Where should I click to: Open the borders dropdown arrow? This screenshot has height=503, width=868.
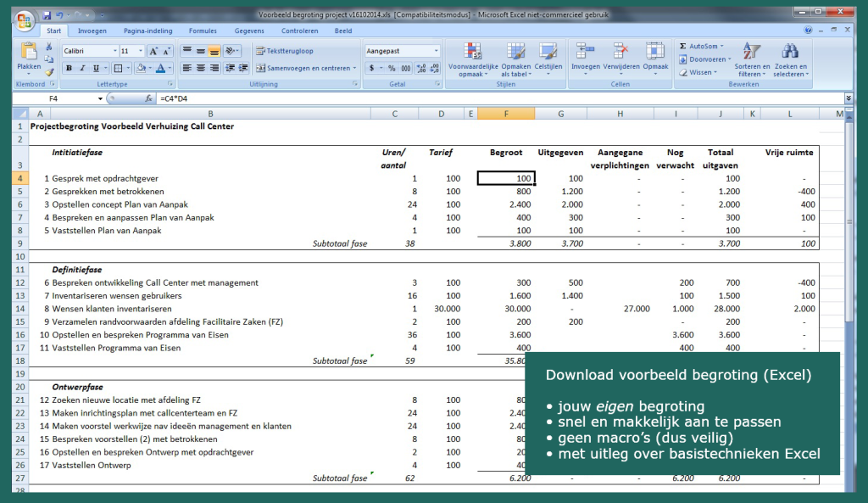(x=128, y=68)
